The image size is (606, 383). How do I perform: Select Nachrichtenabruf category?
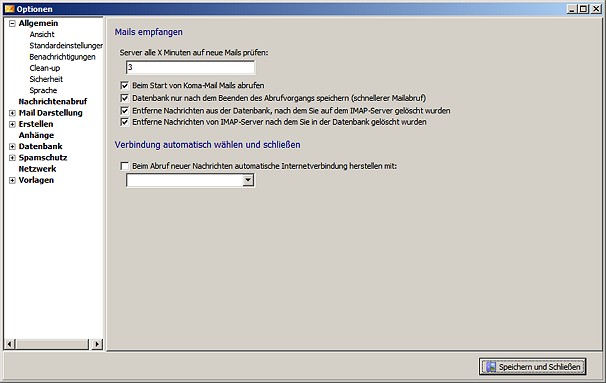(x=53, y=102)
